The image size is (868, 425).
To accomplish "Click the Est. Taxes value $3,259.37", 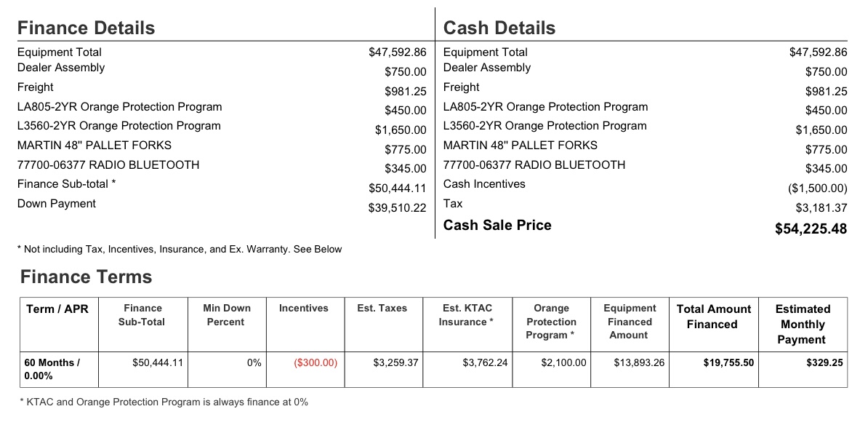I will tap(395, 363).
